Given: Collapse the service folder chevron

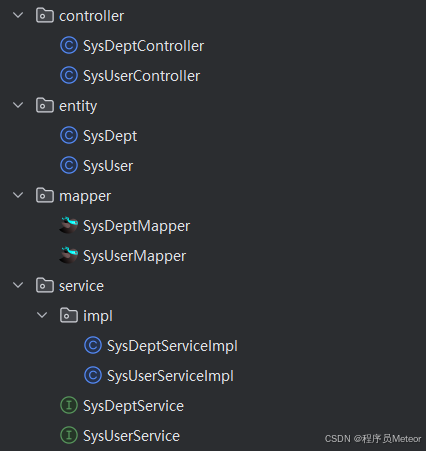Looking at the screenshot, I should pyautogui.click(x=18, y=285).
